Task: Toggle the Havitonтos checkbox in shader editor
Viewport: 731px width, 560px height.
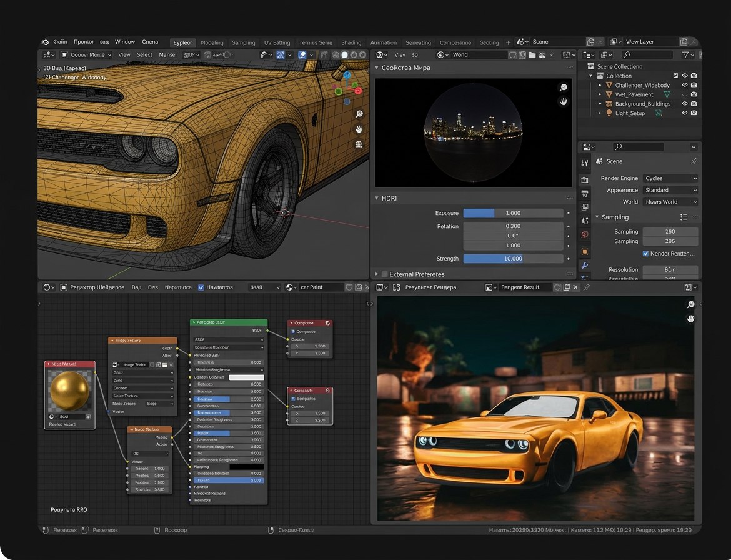Action: [x=201, y=287]
